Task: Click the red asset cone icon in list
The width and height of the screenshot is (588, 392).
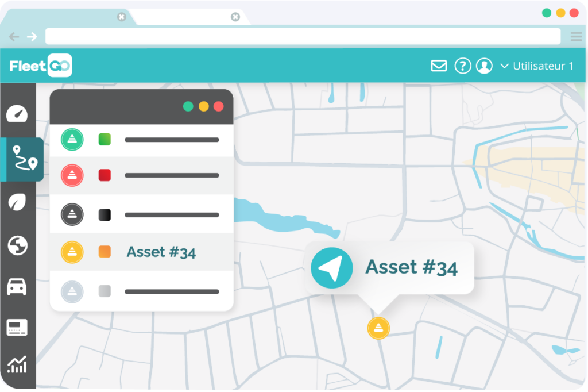Action: 72,175
